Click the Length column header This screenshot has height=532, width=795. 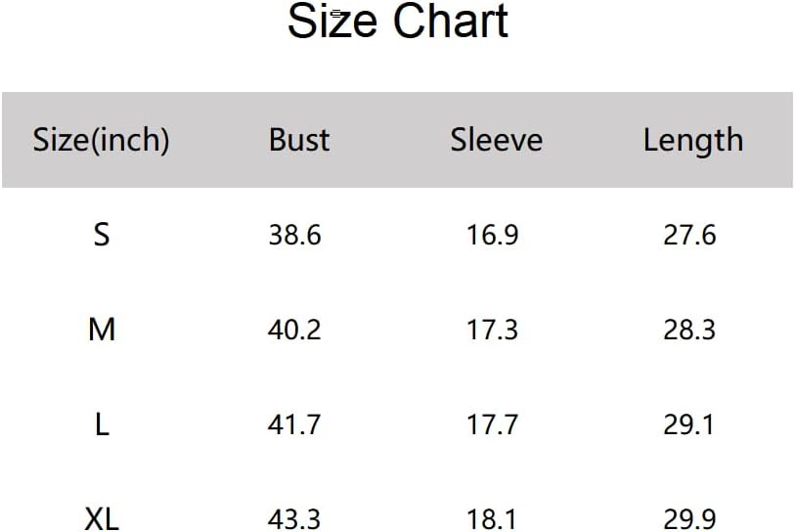[692, 140]
